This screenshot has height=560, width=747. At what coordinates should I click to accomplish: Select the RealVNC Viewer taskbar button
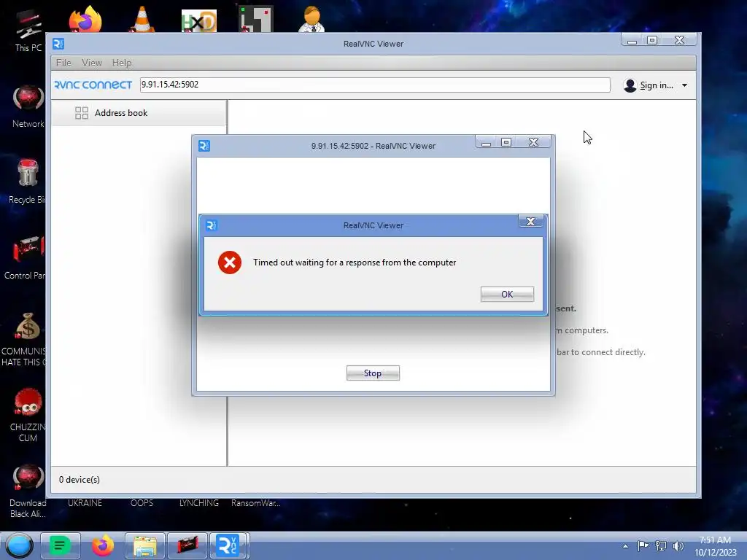coord(230,545)
